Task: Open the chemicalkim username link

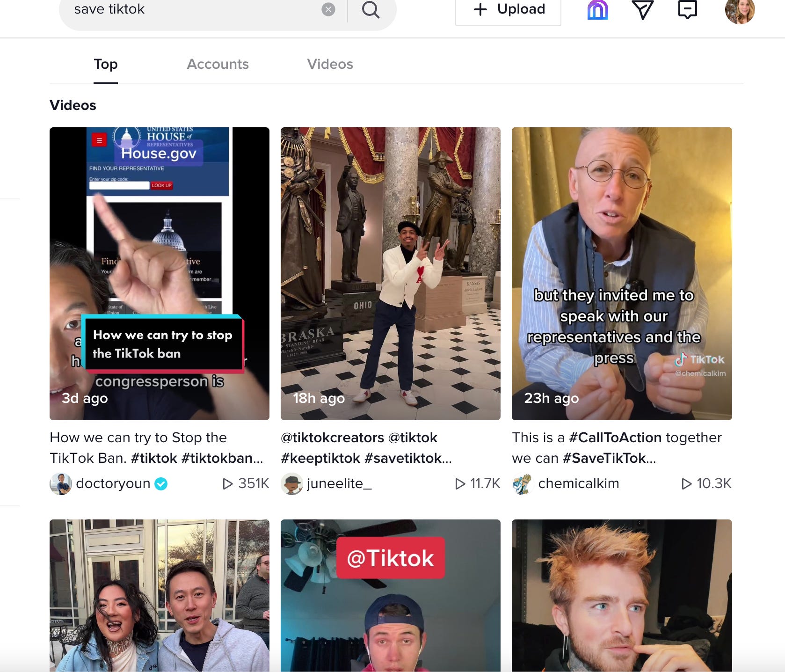Action: coord(579,483)
